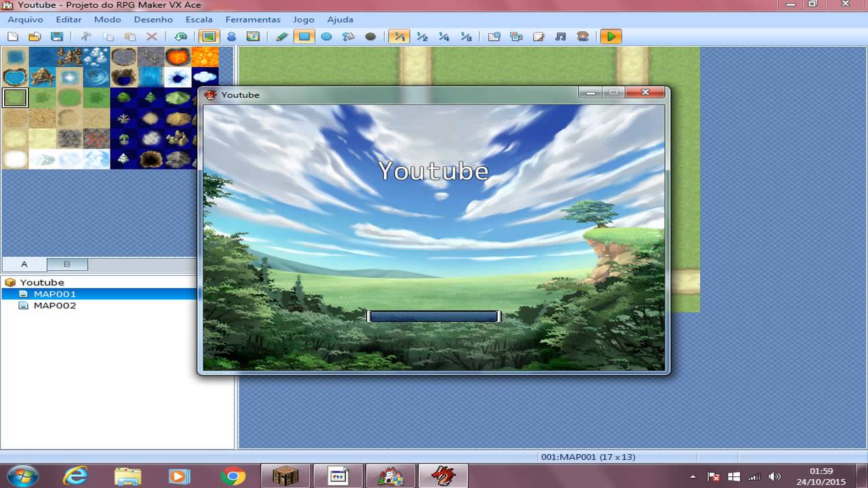The height and width of the screenshot is (488, 868).
Task: Click the volume speaker tray icon
Action: 774,476
